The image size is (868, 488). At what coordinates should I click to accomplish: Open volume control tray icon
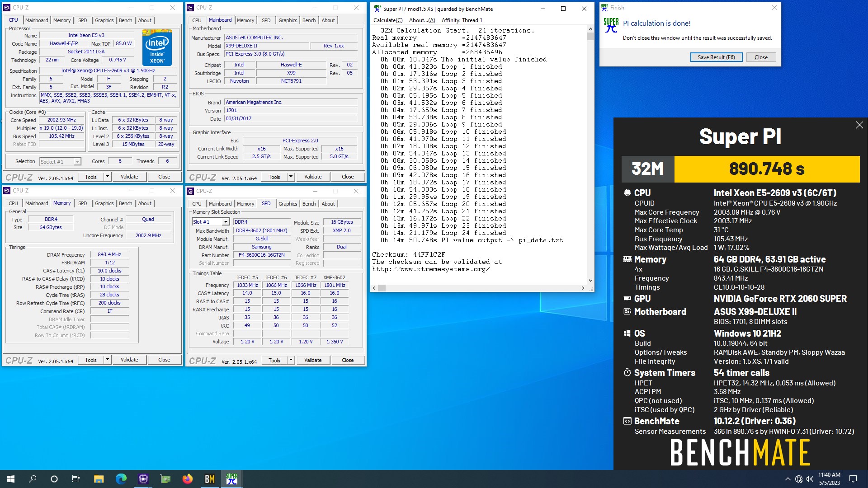point(810,479)
